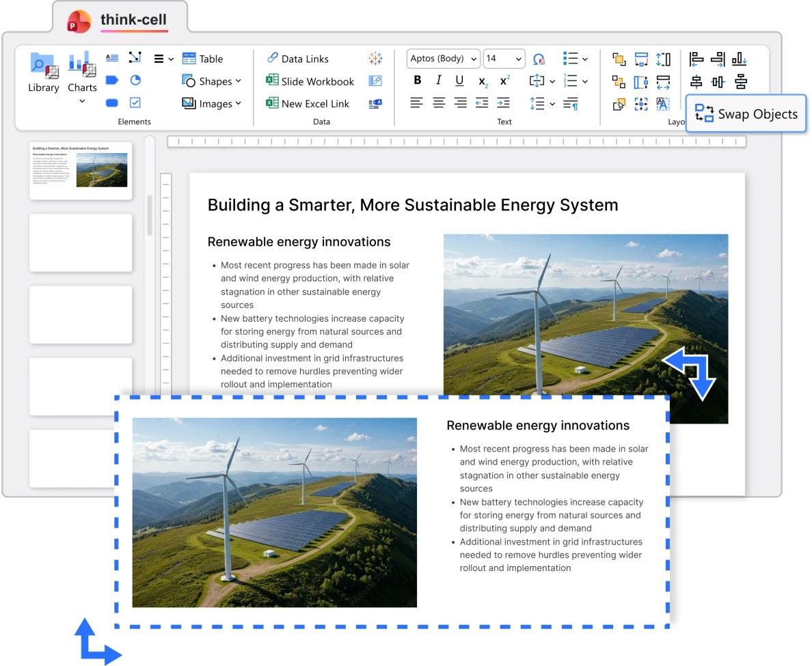Open the font size 14 dropdown

coord(504,59)
